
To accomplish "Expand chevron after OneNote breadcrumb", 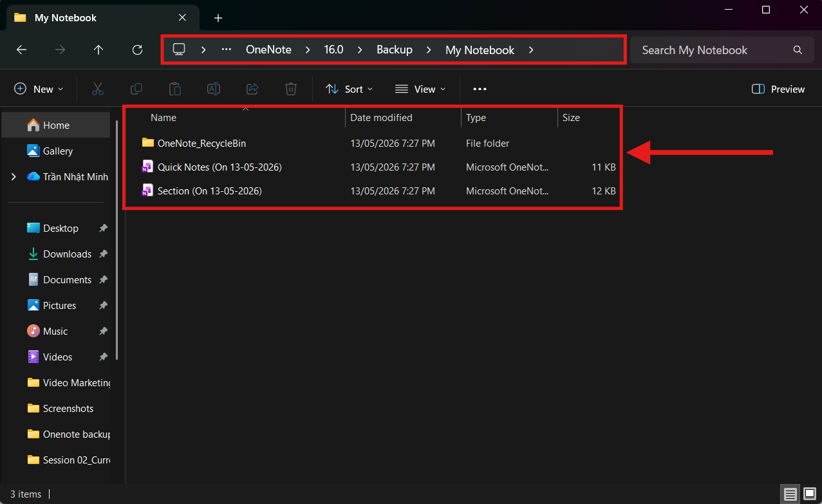I will click(x=307, y=50).
